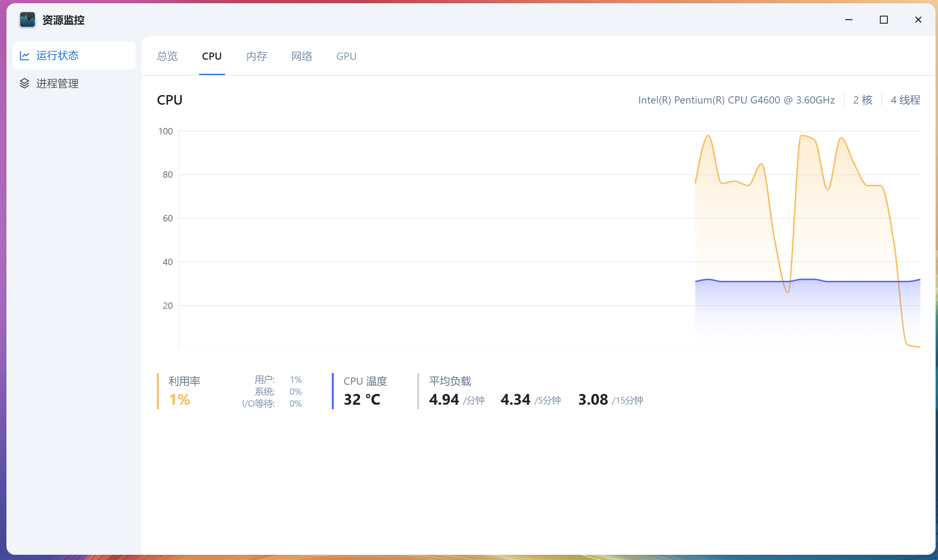938x560 pixels.
Task: Click the CPU 温度 label
Action: tap(365, 381)
